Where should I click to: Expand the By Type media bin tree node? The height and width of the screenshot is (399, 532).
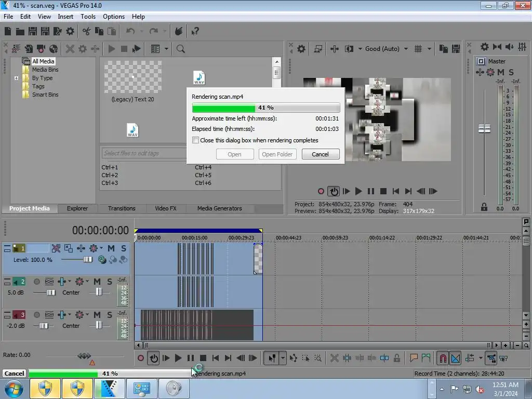[x=16, y=78]
